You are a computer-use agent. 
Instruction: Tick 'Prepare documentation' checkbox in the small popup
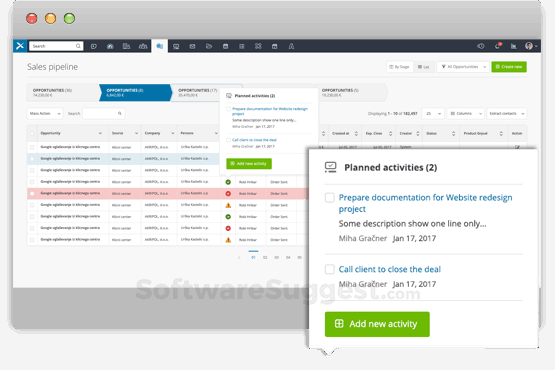228,109
